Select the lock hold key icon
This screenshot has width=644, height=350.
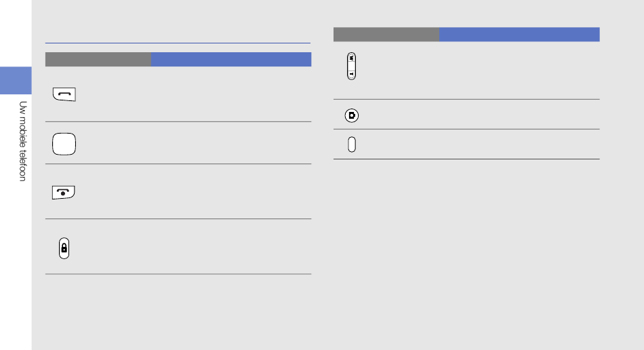tap(64, 248)
